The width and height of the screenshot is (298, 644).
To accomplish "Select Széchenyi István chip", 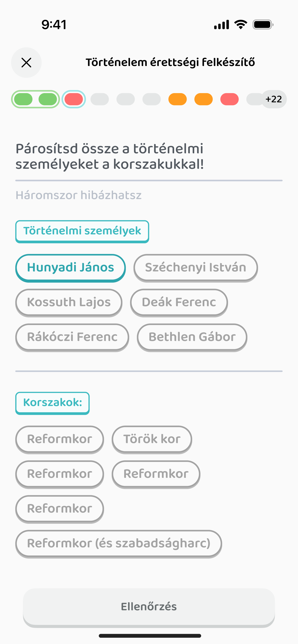I will pyautogui.click(x=195, y=268).
